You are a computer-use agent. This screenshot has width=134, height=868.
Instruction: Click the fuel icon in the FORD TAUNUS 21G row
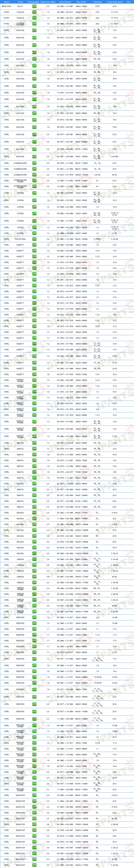tap(34, 12)
